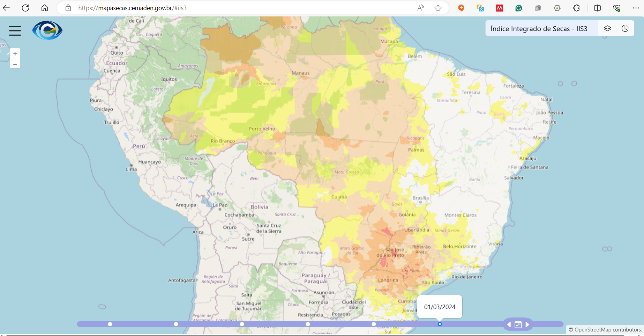Select the selected 01/03/2024 timeline marker
The height and width of the screenshot is (336, 644).
440,324
